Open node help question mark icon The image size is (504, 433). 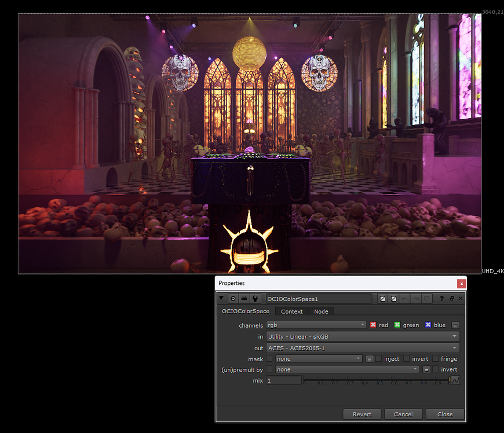[441, 298]
